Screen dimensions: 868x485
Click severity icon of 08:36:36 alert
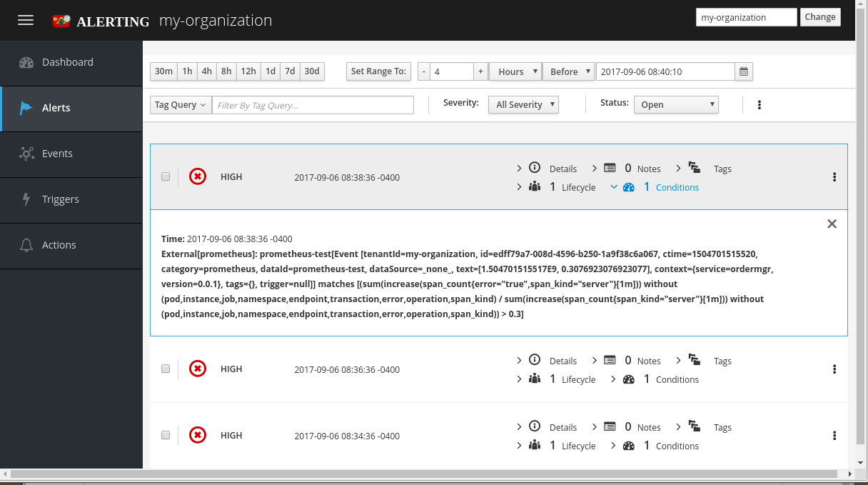(x=198, y=369)
